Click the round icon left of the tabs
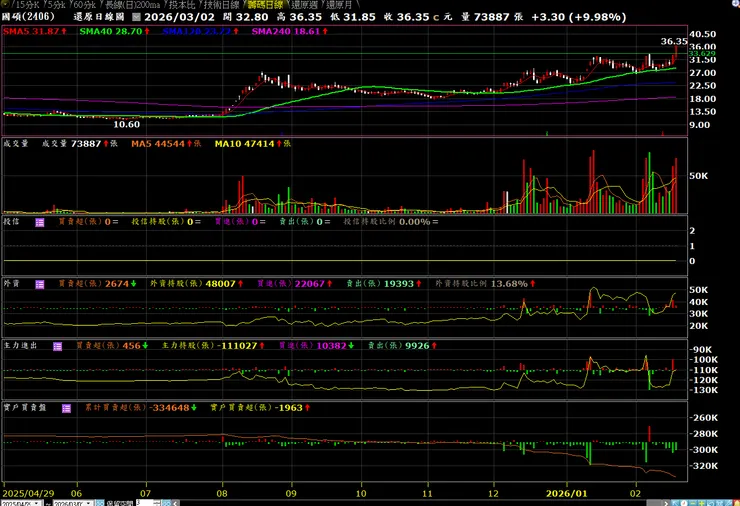 pos(4,4)
